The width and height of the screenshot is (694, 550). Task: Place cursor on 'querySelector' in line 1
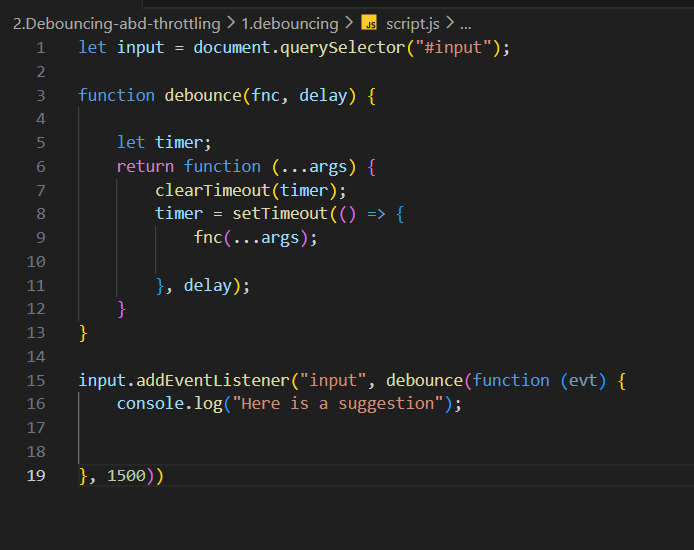click(x=343, y=47)
